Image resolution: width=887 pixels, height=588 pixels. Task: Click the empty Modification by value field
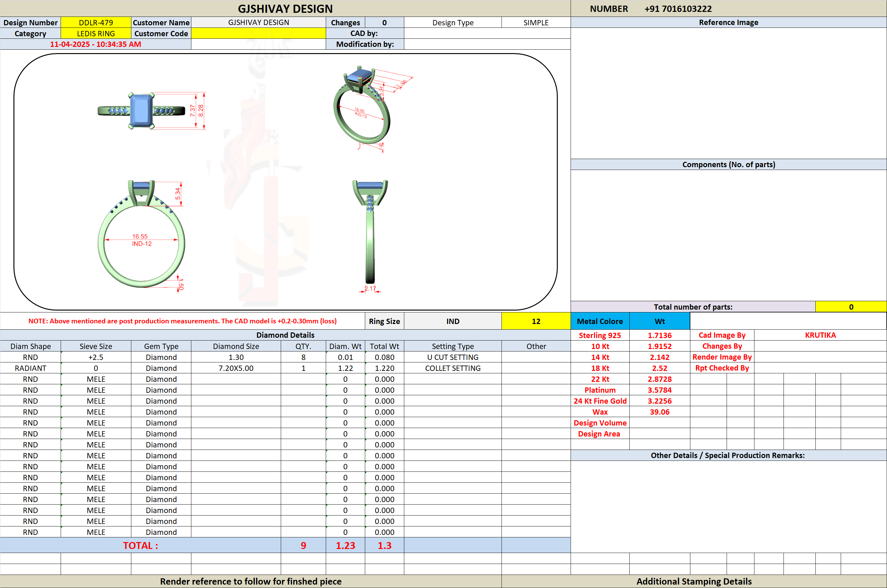coord(487,44)
